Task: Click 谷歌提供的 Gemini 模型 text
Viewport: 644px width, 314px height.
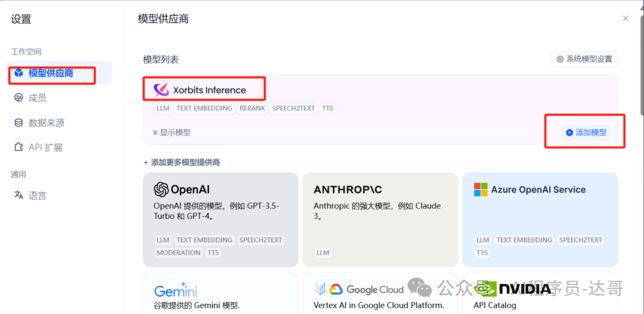Action: 196,306
